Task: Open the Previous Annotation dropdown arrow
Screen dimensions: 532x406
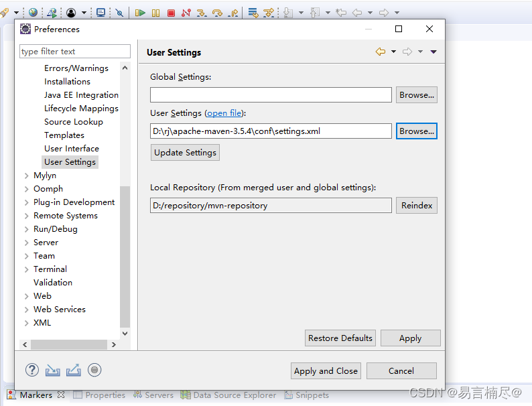Action: [x=328, y=13]
